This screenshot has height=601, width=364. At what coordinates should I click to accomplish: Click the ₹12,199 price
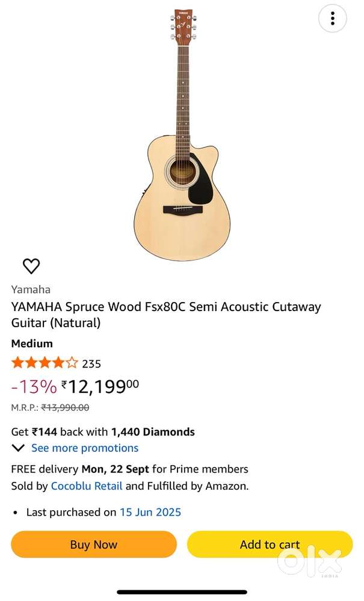tap(100, 386)
